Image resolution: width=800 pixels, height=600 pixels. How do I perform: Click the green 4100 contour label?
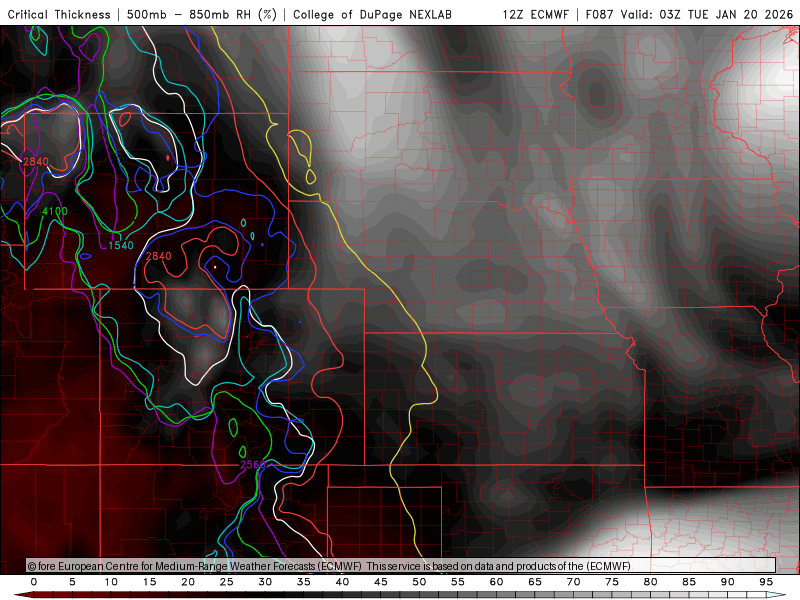tap(55, 211)
